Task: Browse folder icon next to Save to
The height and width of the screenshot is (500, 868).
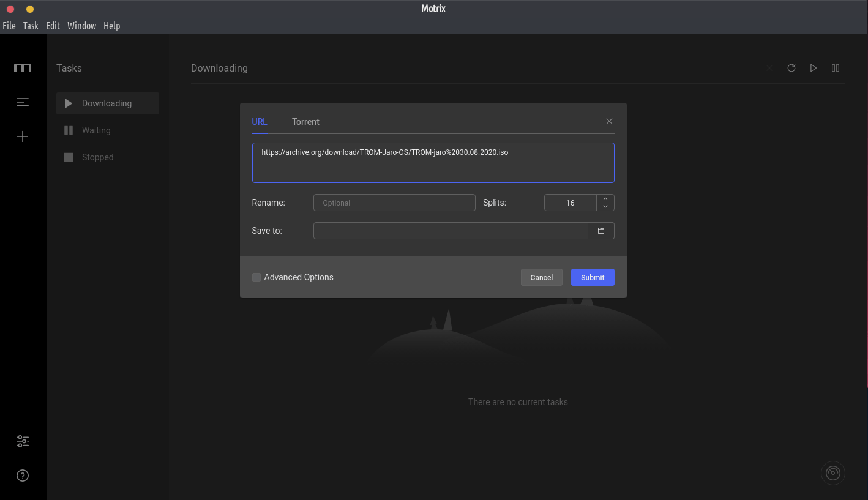Action: pos(601,231)
